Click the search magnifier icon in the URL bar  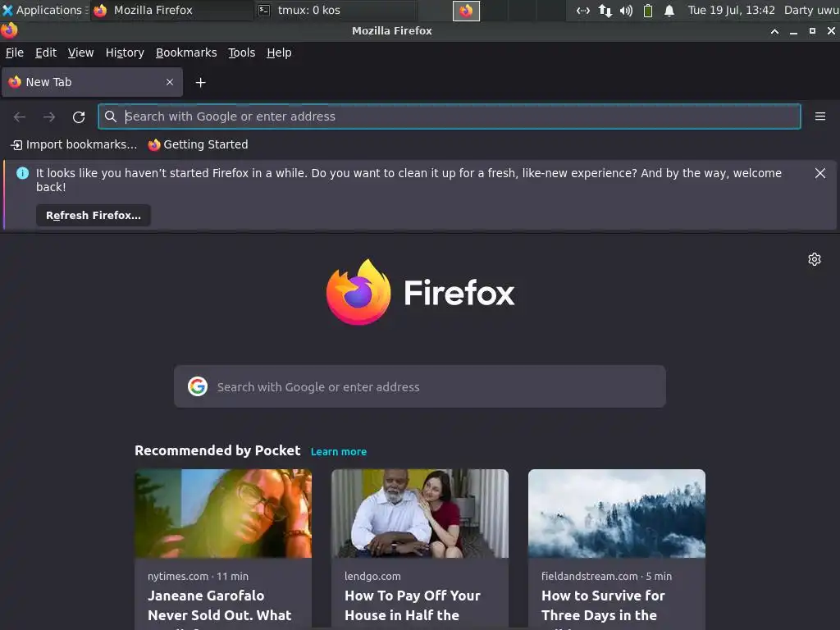(111, 116)
